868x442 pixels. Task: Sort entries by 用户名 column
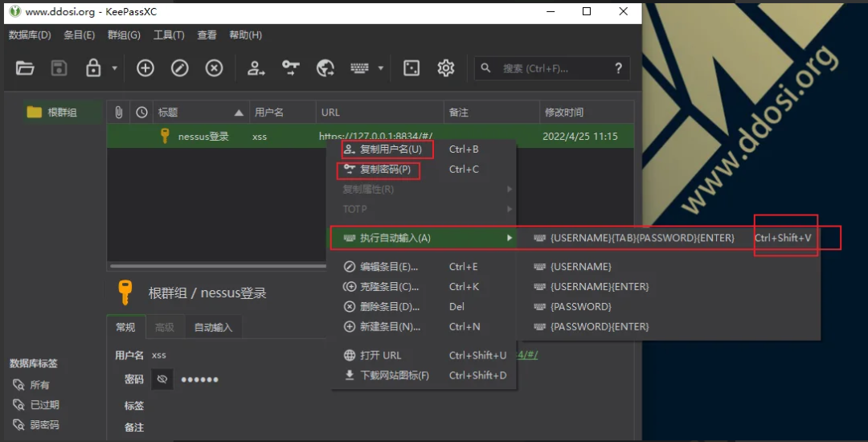(283, 113)
